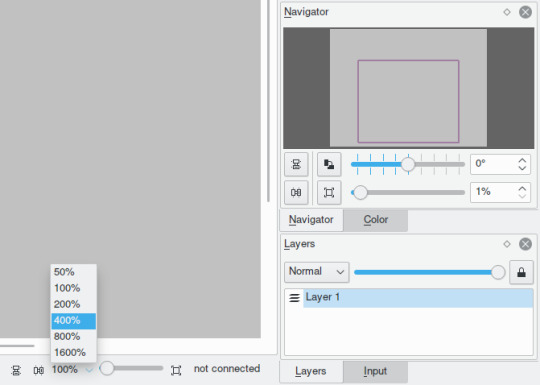Click the fit-to-window icon in status bar
Viewport: 540px width, 385px height.
pos(176,371)
